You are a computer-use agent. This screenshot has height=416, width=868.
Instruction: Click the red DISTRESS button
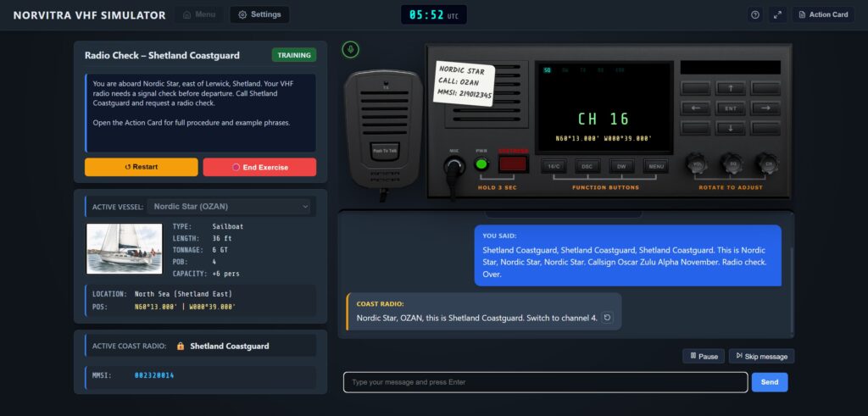coord(513,164)
